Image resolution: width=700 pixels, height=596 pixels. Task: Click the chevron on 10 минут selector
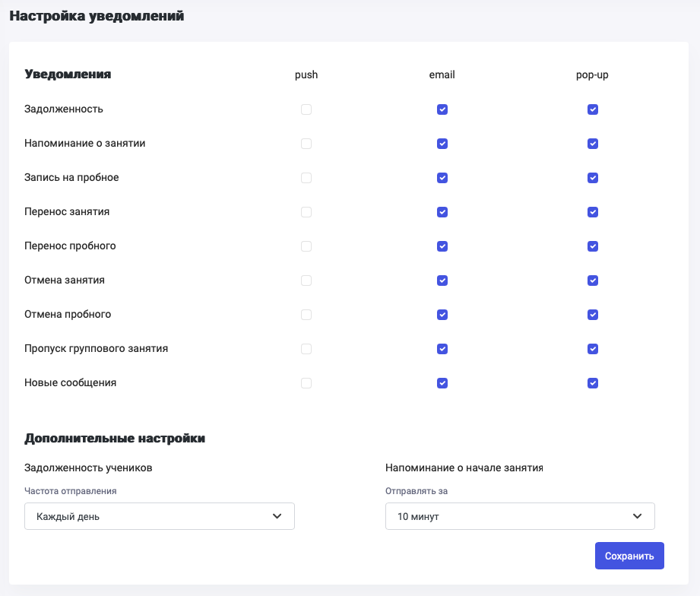[x=638, y=517]
